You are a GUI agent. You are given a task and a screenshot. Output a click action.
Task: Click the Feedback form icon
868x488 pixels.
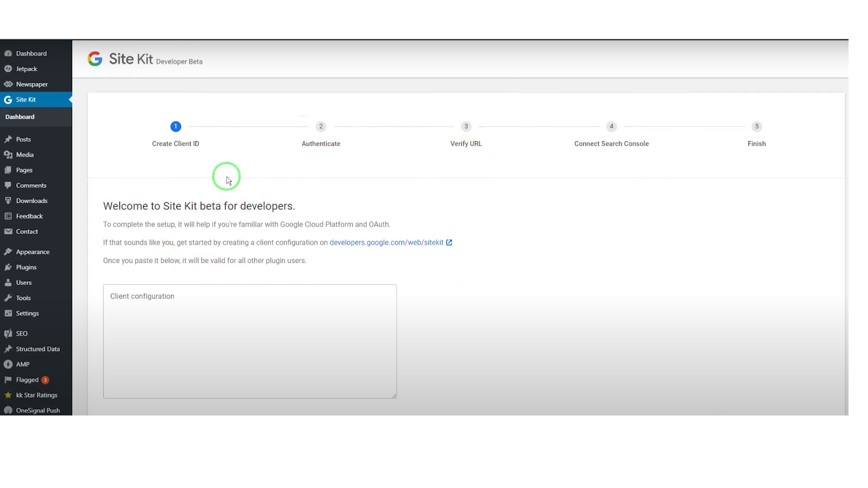pyautogui.click(x=8, y=216)
